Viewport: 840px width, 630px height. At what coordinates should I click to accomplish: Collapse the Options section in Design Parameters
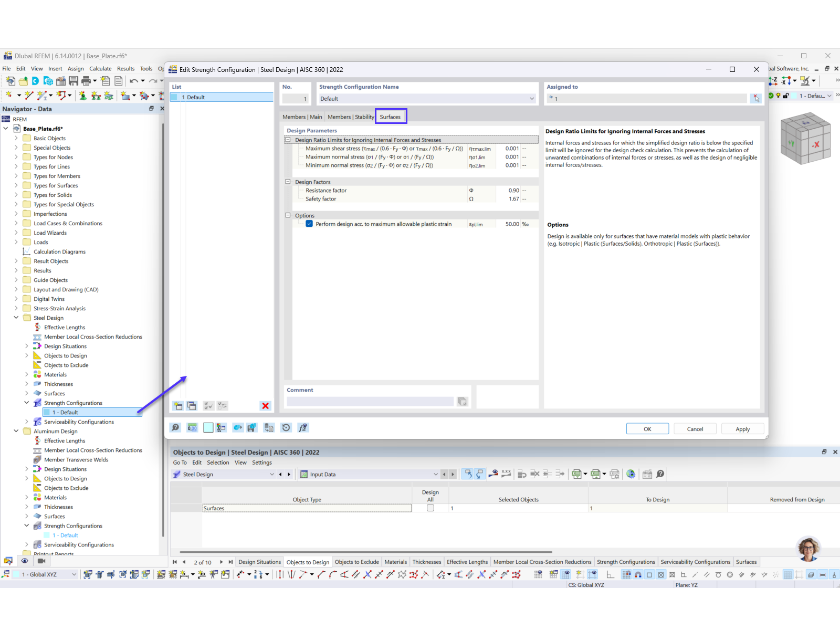[288, 216]
